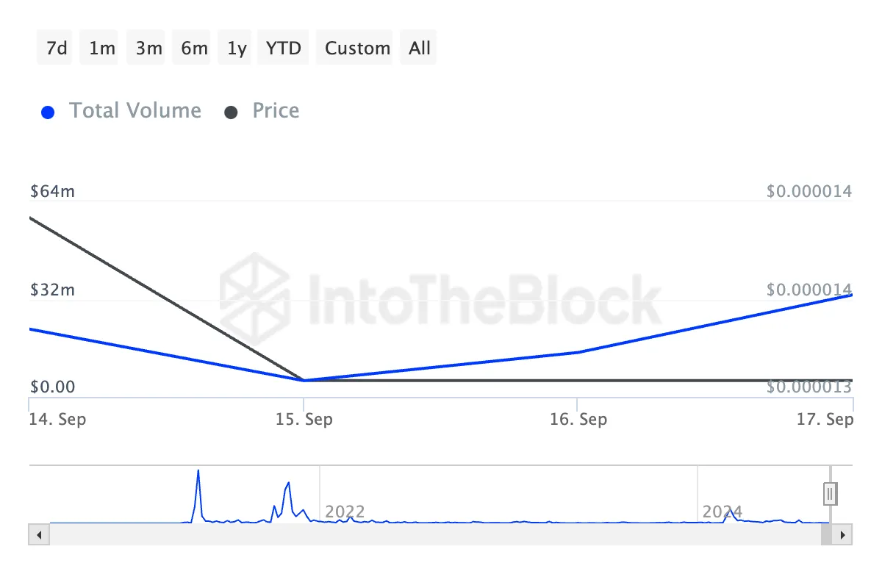Screen dimensions: 882x588
Task: Switch to 1m time range
Action: click(x=101, y=49)
